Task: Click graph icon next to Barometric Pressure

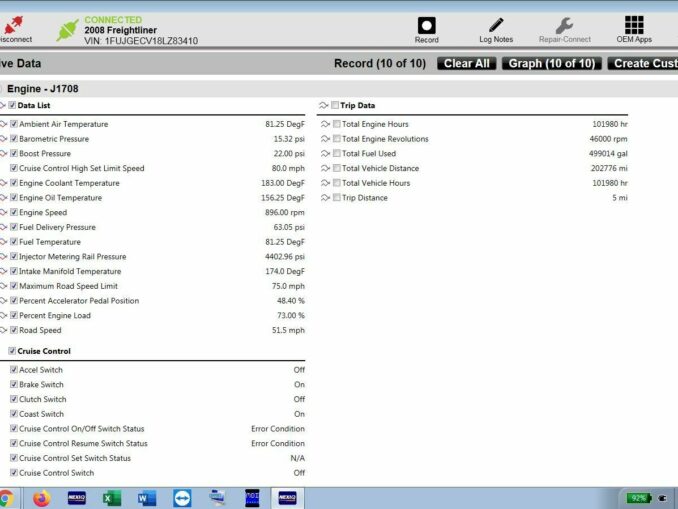Action: [3, 139]
